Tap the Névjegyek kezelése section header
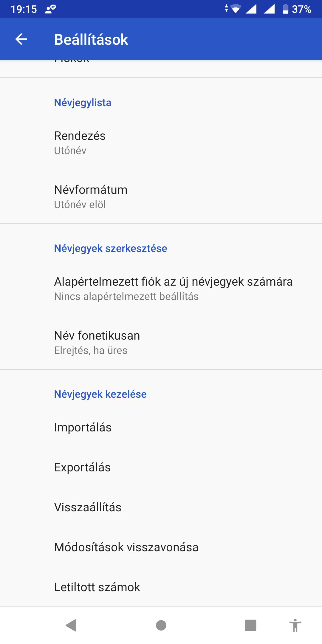The width and height of the screenshot is (322, 644). pos(100,394)
